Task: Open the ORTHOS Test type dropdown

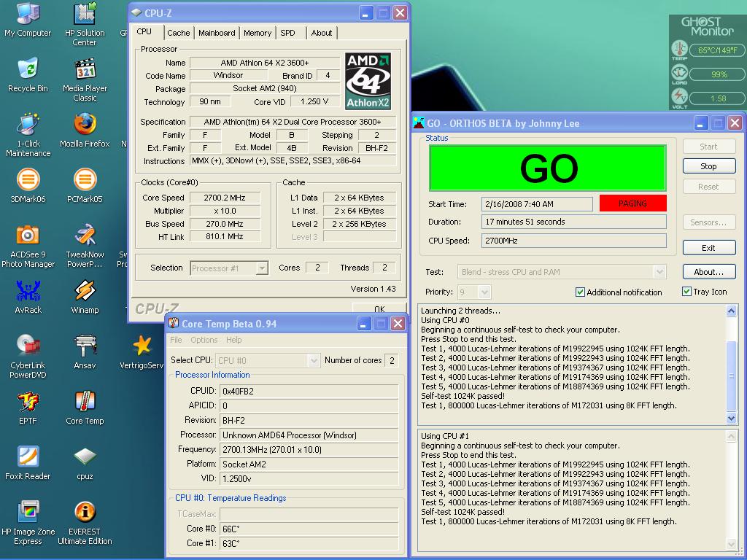Action: [x=659, y=272]
